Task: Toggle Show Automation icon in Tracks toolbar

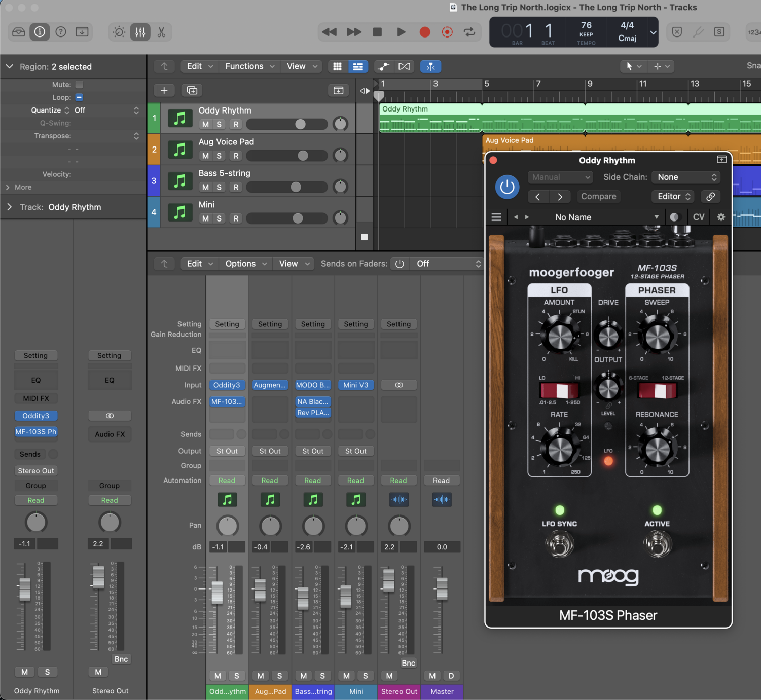Action: pyautogui.click(x=383, y=66)
